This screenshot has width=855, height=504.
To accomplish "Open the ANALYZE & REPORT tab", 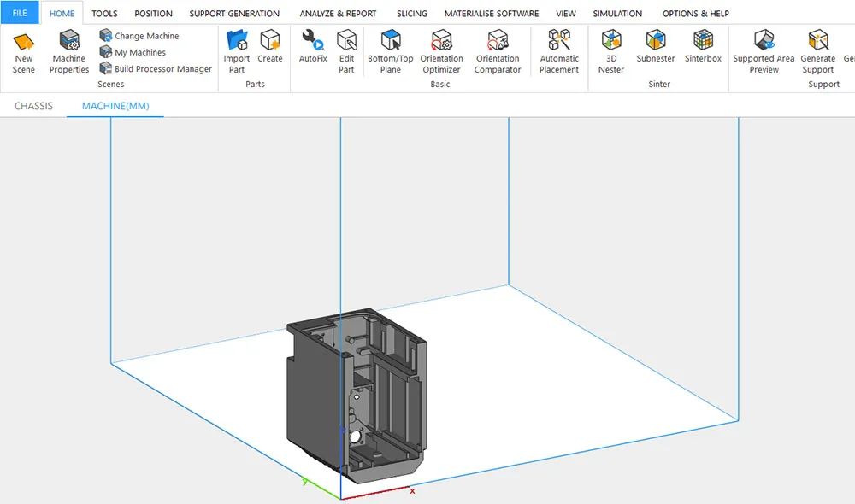I will (338, 14).
